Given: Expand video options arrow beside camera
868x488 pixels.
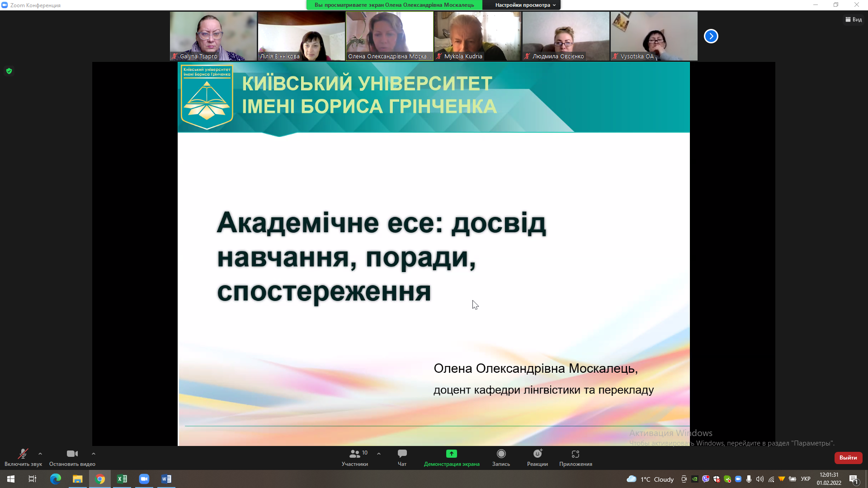Looking at the screenshot, I should click(x=94, y=454).
